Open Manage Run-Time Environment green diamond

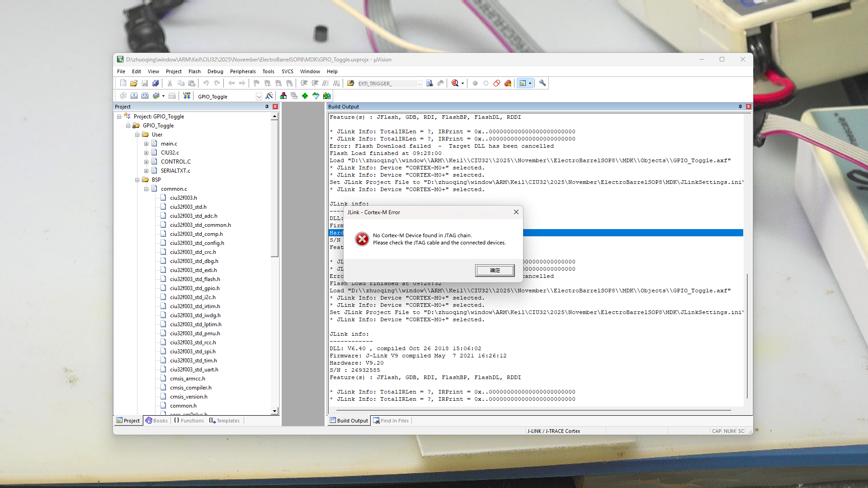305,96
